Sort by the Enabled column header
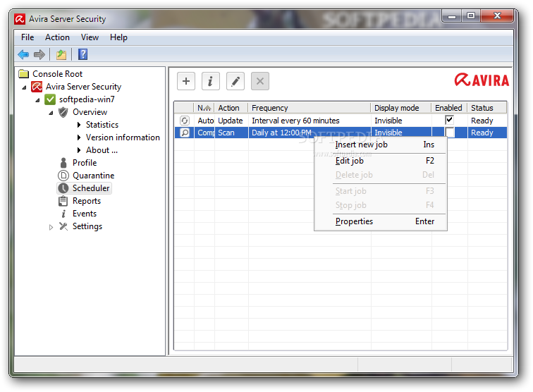Image resolution: width=533 pixels, height=392 pixels. [449, 108]
